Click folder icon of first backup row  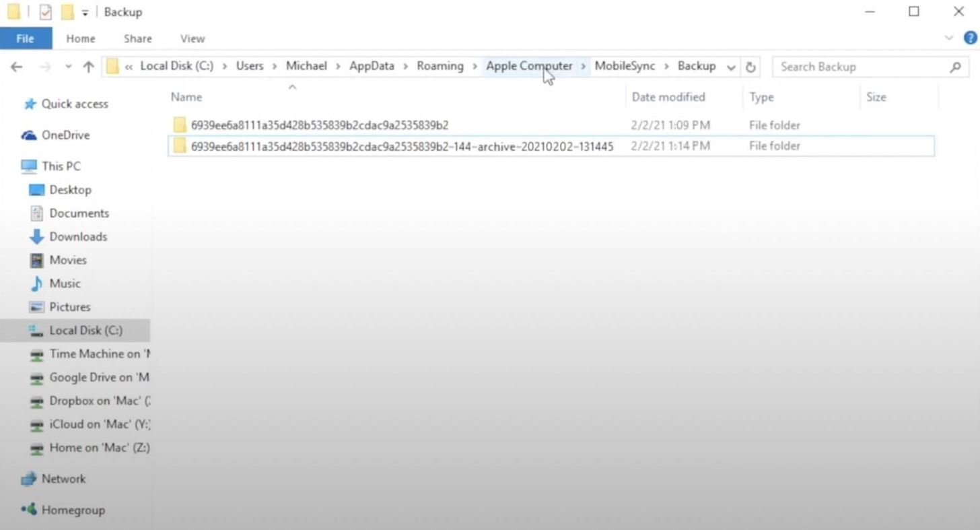[179, 125]
